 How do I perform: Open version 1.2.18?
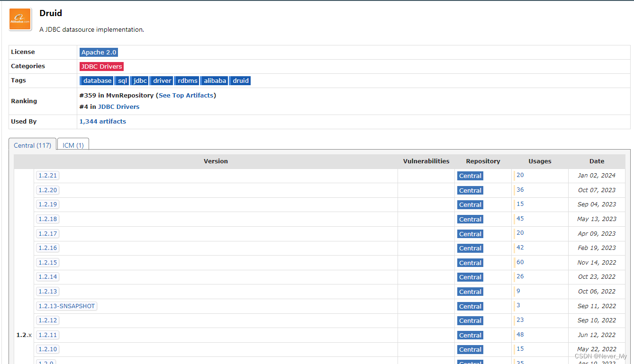point(47,219)
